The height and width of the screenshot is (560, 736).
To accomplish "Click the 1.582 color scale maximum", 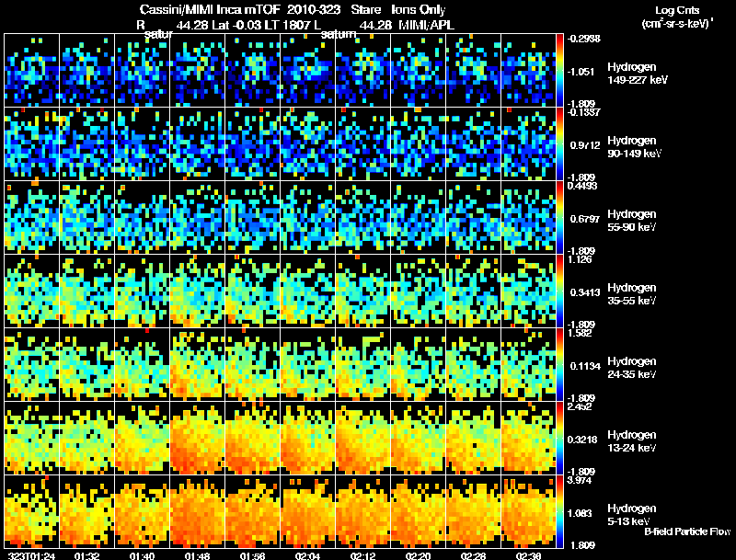I will tap(580, 333).
